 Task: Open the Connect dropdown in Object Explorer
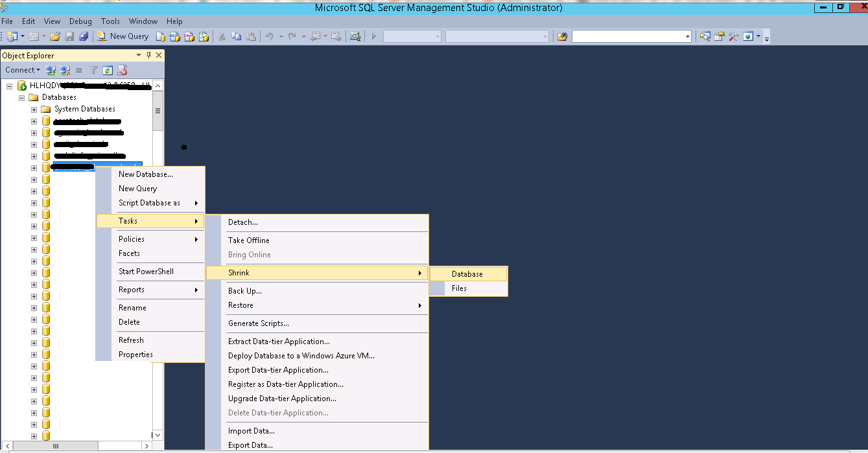click(23, 70)
